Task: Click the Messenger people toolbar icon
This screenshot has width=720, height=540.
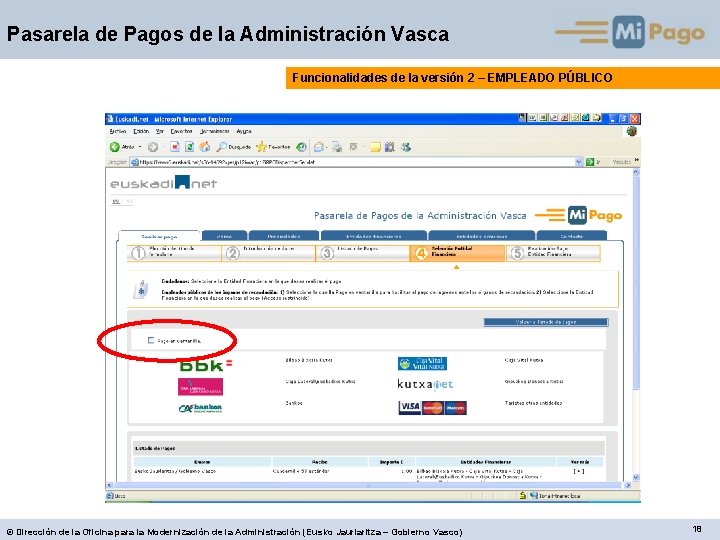Action: [405, 147]
